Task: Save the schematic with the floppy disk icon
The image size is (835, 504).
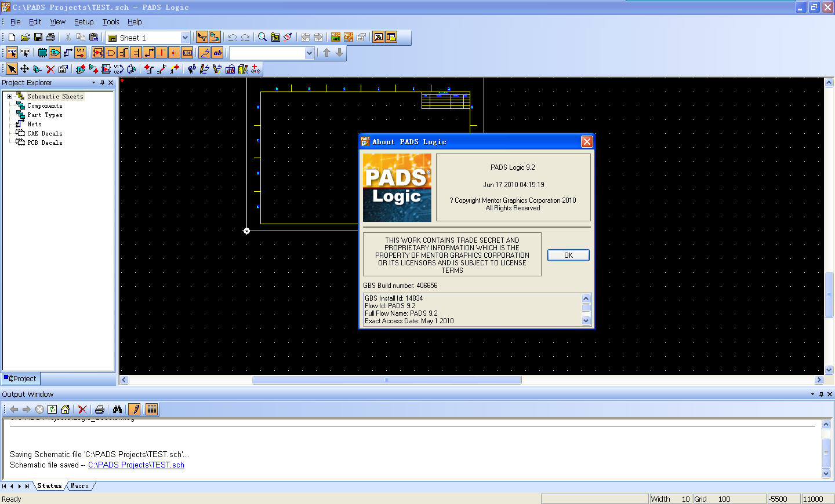Action: pos(38,37)
